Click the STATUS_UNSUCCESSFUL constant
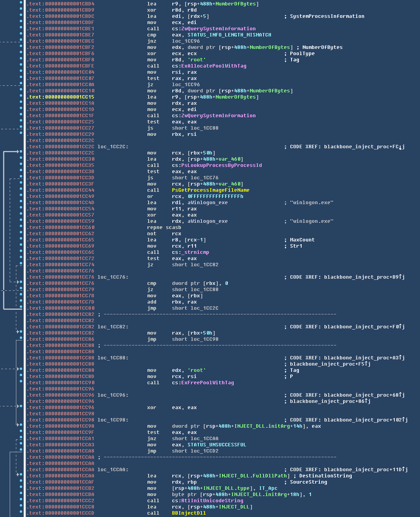Viewport: 420px width, 517px height. point(217,445)
